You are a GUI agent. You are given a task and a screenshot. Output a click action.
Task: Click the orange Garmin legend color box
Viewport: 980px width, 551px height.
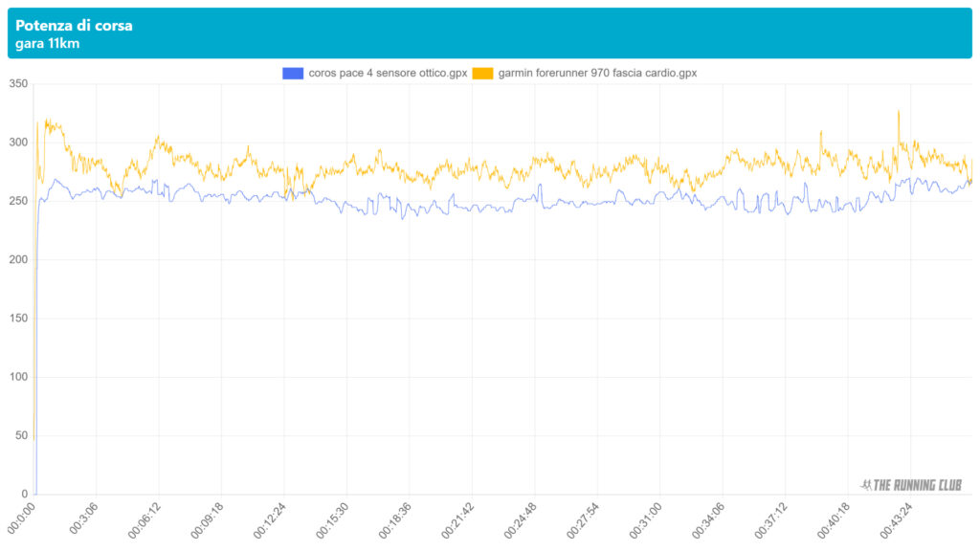tap(483, 73)
